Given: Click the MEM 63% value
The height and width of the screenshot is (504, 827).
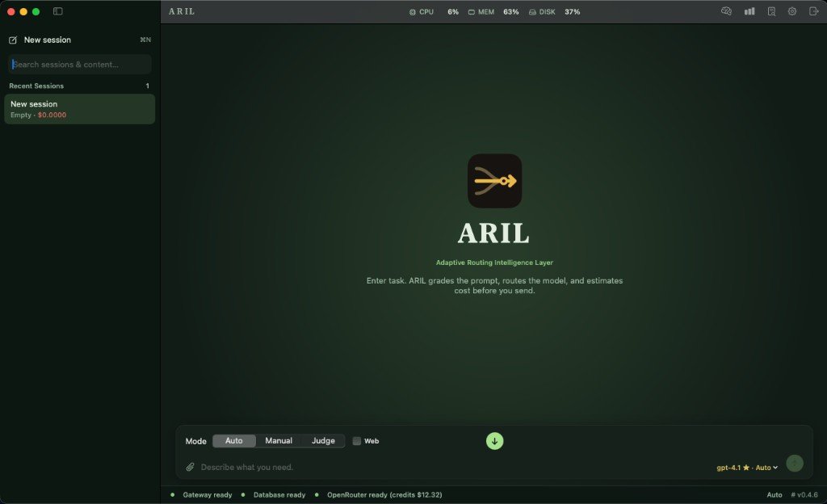Looking at the screenshot, I should [x=511, y=11].
